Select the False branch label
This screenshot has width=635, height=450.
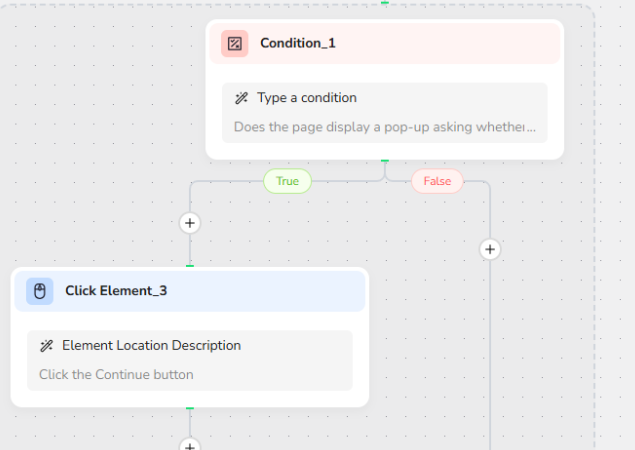click(x=437, y=181)
